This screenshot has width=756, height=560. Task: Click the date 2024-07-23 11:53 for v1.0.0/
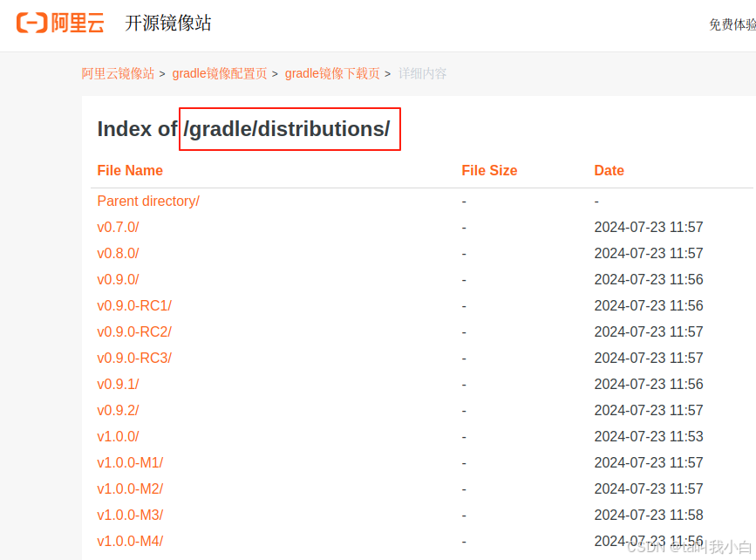pyautogui.click(x=649, y=436)
